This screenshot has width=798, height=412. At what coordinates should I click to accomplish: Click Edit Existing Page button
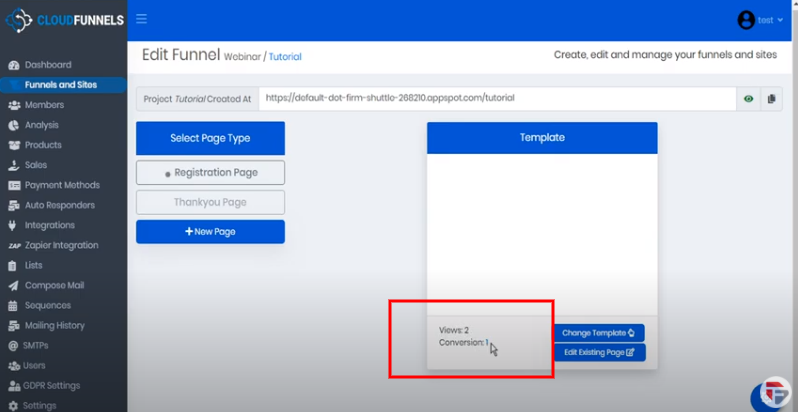(x=598, y=353)
